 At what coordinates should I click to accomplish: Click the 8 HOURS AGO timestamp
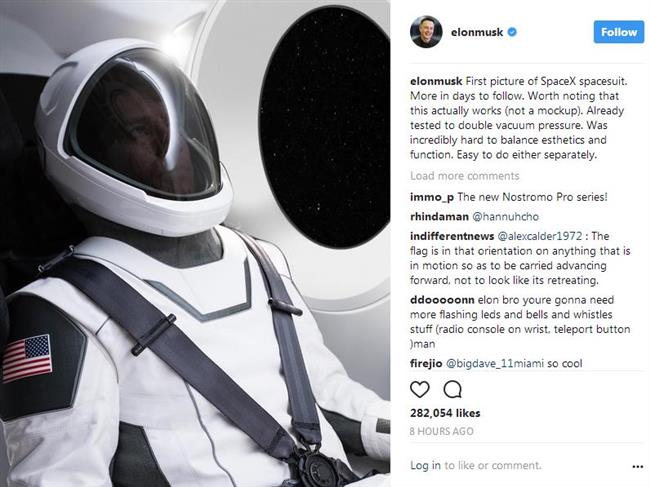pos(441,431)
